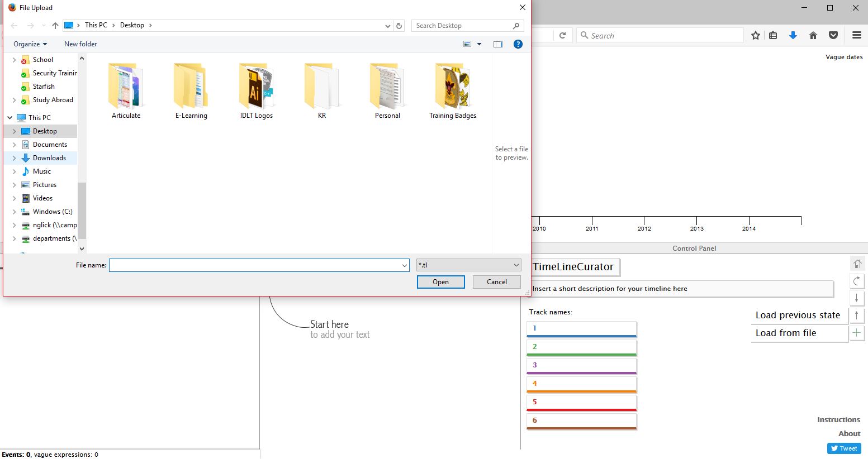Click the Firefox home icon
This screenshot has height=459, width=868.
coord(813,35)
